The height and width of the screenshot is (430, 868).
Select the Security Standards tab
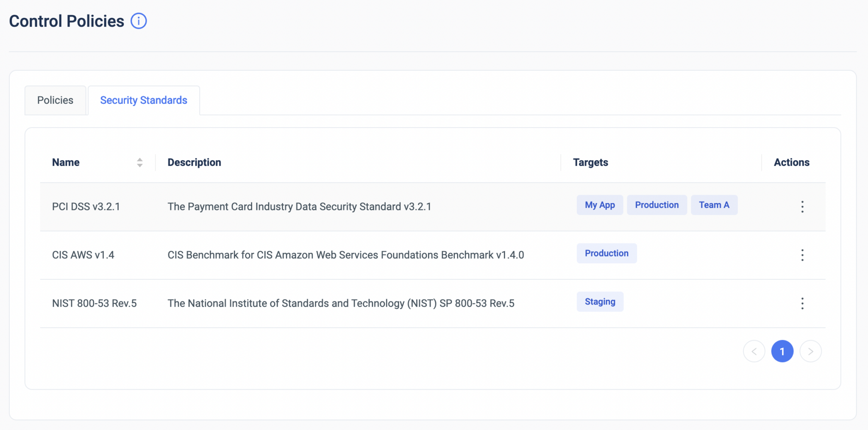click(x=144, y=100)
